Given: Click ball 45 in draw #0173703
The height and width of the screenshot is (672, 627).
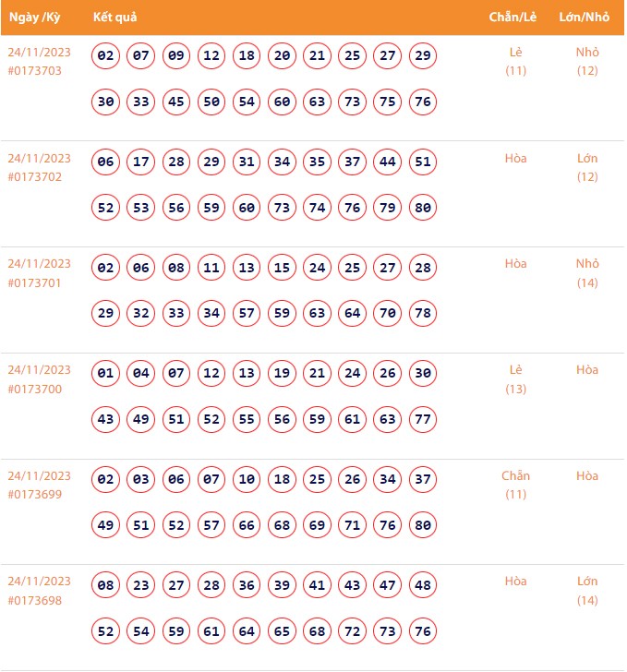Looking at the screenshot, I should click(176, 102).
